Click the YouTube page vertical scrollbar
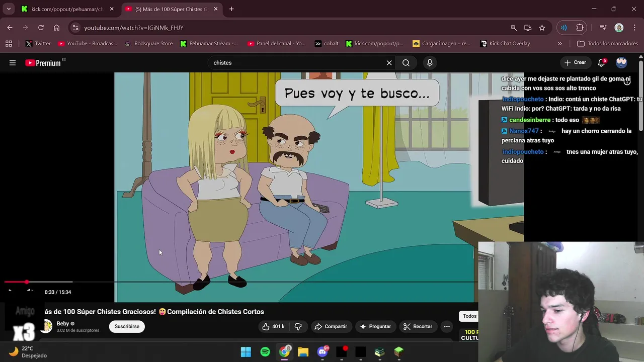The height and width of the screenshot is (362, 644). (640, 96)
